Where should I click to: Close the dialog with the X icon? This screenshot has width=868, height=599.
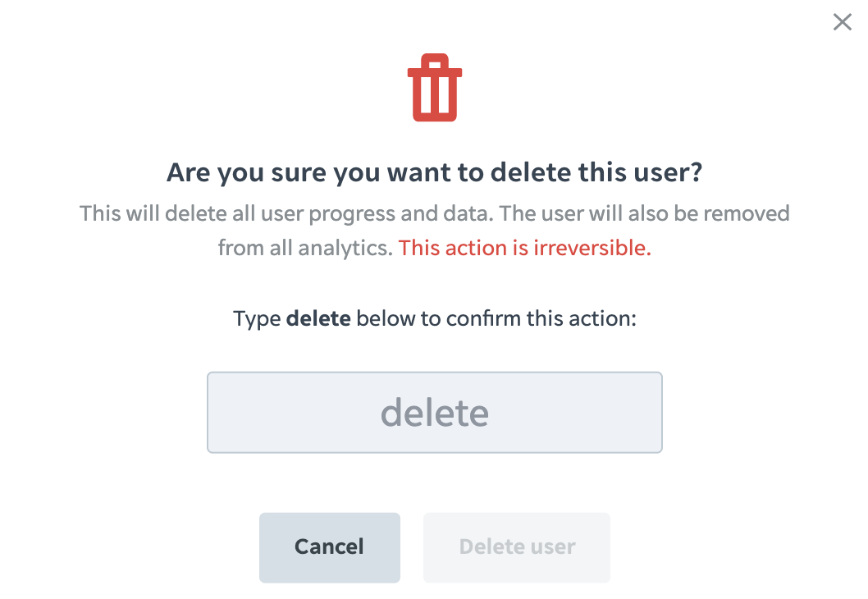(x=842, y=22)
